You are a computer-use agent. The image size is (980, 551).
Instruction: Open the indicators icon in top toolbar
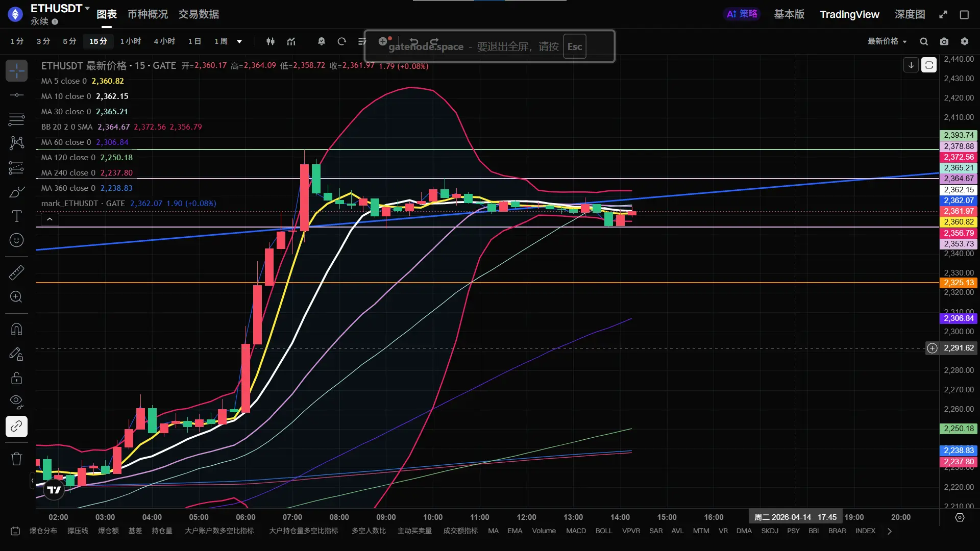291,41
